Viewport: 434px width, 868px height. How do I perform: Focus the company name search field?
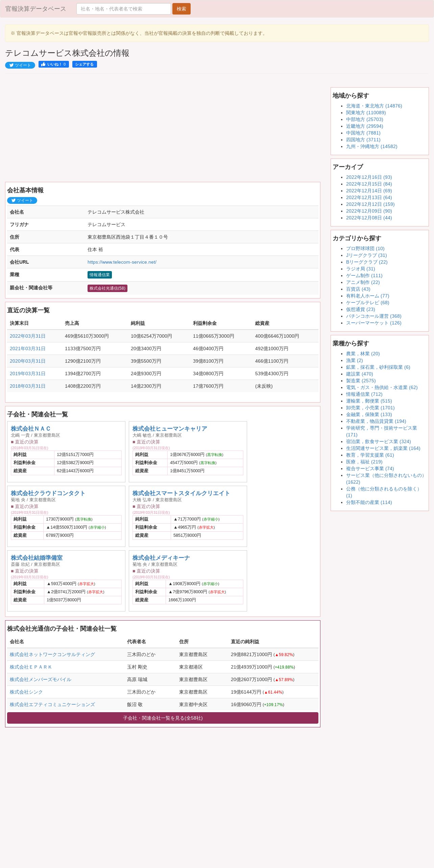tap(123, 9)
